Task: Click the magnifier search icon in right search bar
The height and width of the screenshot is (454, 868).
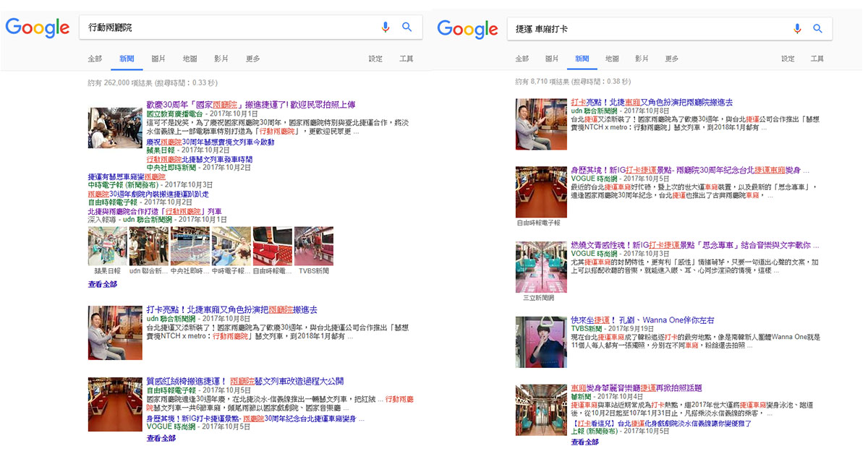Action: point(818,29)
